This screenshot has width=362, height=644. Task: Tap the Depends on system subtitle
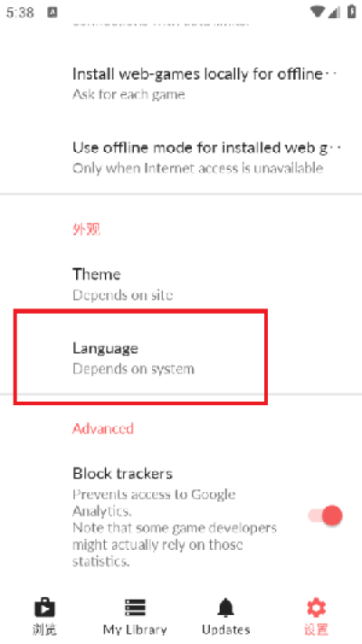133,369
